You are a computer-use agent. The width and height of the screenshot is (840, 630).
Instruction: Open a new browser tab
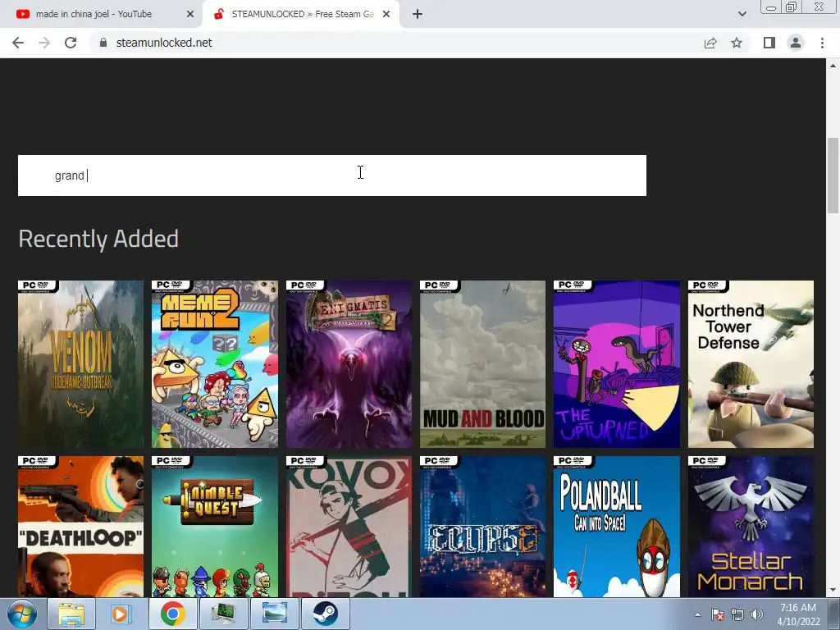418,14
